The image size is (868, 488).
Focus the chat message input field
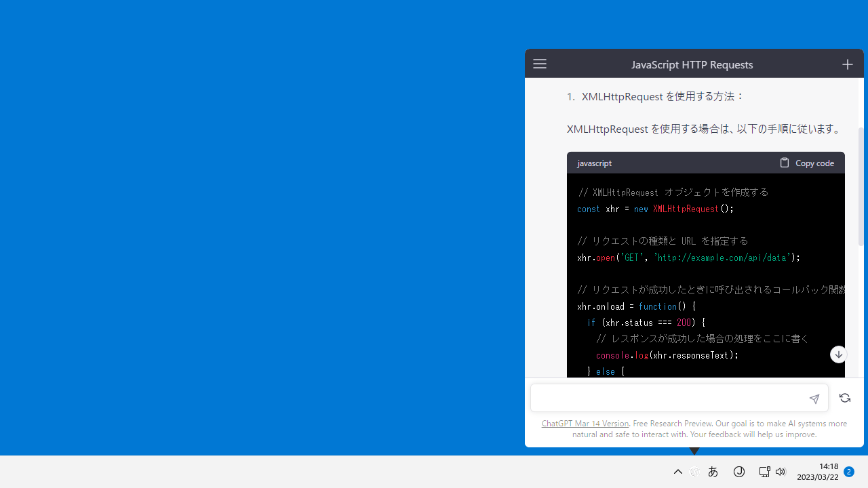click(679, 399)
